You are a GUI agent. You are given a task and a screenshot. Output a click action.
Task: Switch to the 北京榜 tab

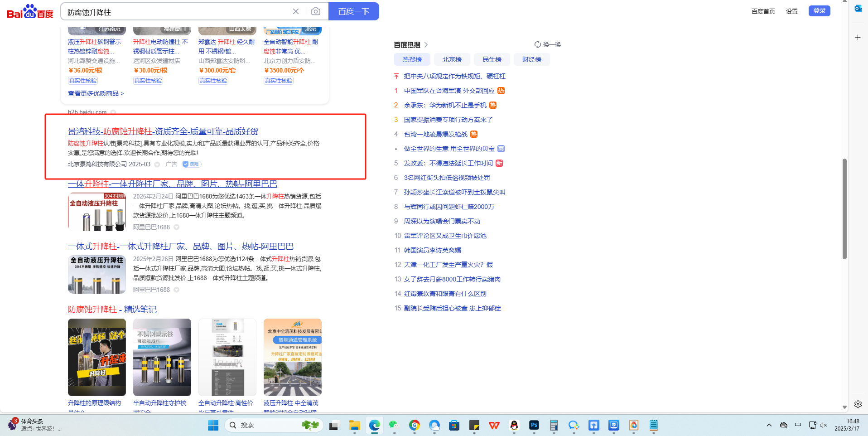(x=452, y=59)
